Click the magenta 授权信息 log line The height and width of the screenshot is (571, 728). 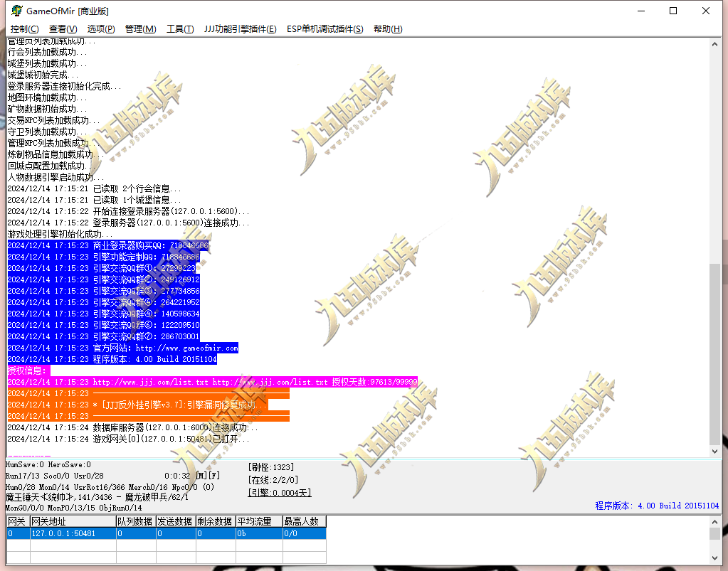pyautogui.click(x=28, y=370)
